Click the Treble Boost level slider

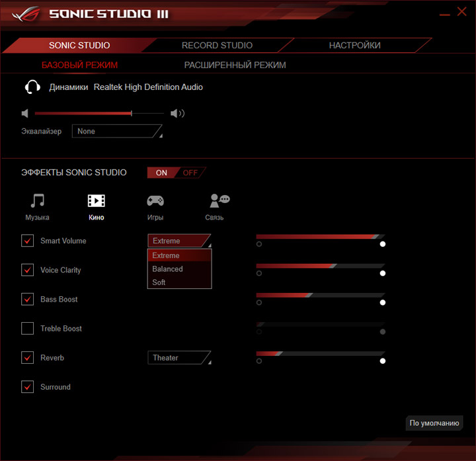[x=321, y=324]
